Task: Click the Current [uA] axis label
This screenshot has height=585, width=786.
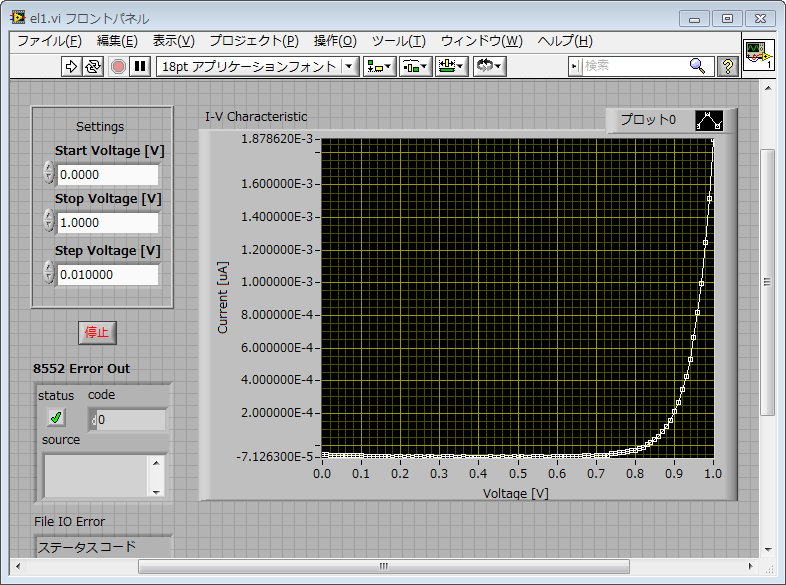Action: point(223,297)
